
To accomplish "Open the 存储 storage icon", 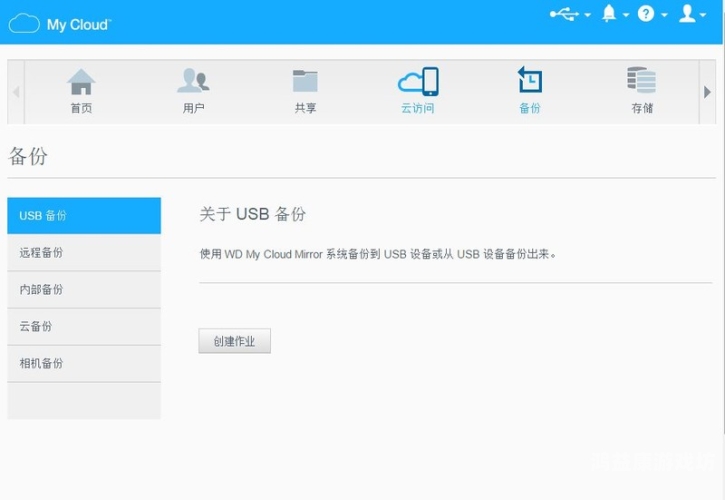I will click(x=642, y=80).
